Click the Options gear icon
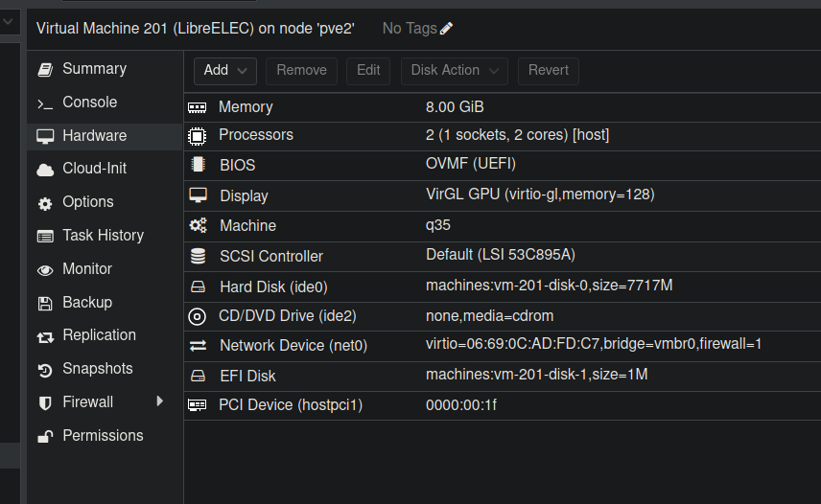Viewport: 821px width, 504px height. click(x=44, y=203)
